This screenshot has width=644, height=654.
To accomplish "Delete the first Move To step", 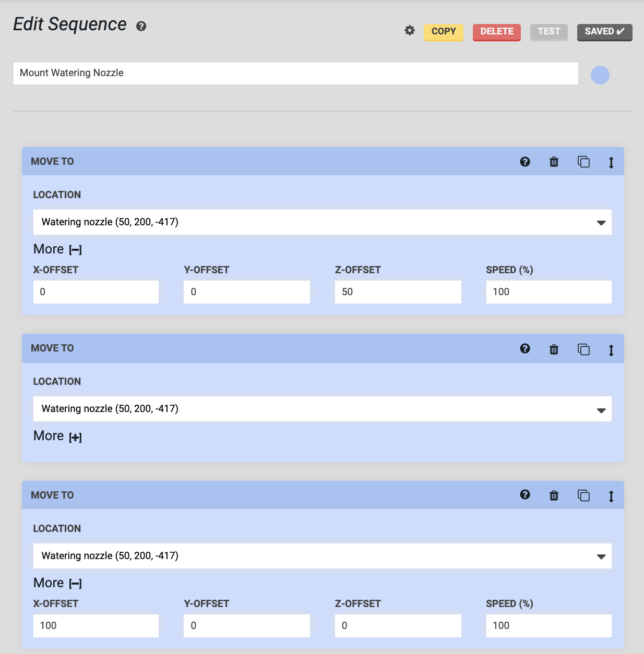I will pyautogui.click(x=554, y=162).
